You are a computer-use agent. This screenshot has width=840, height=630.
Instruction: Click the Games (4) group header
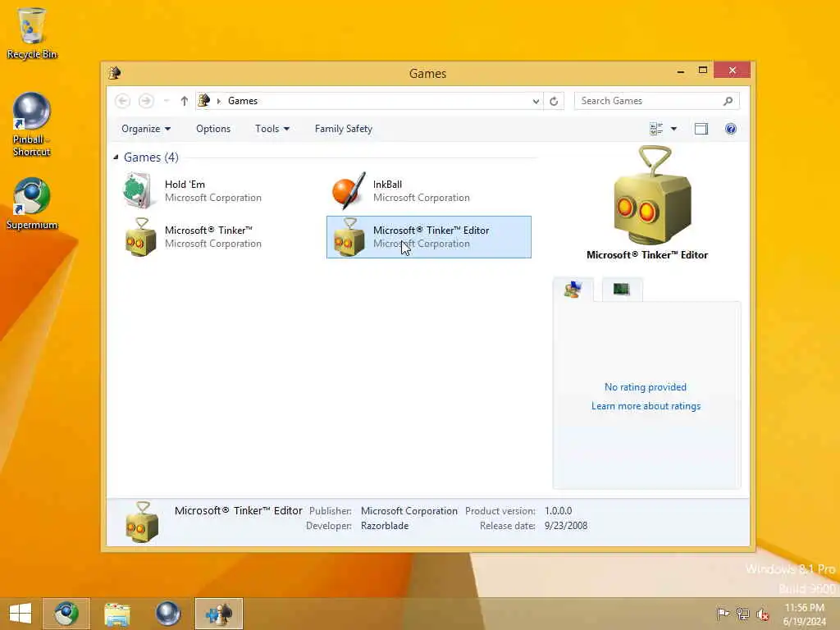pyautogui.click(x=151, y=157)
